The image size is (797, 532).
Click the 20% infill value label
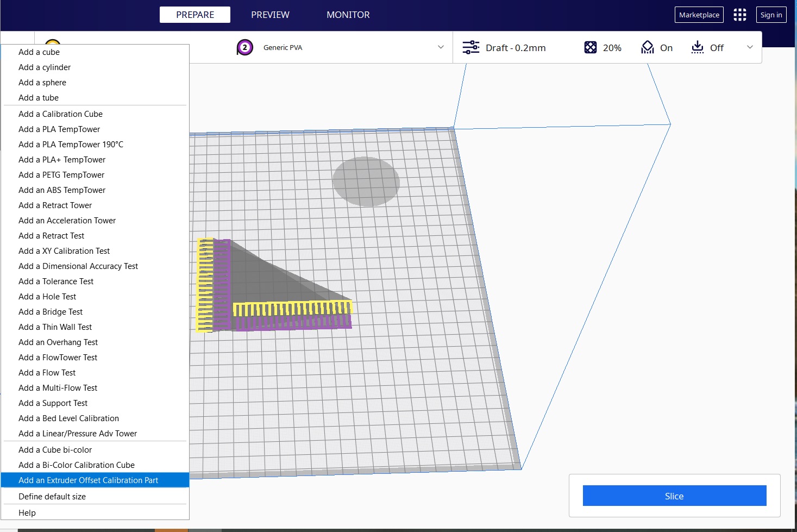coord(612,47)
